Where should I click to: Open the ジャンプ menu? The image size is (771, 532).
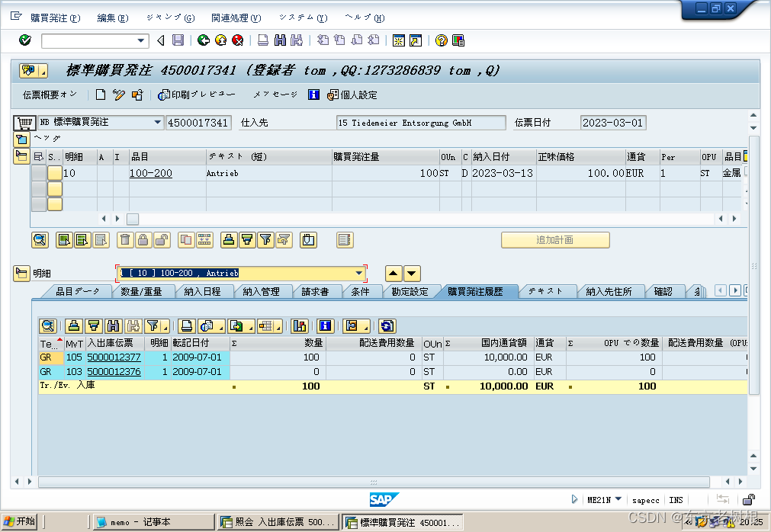click(x=169, y=18)
